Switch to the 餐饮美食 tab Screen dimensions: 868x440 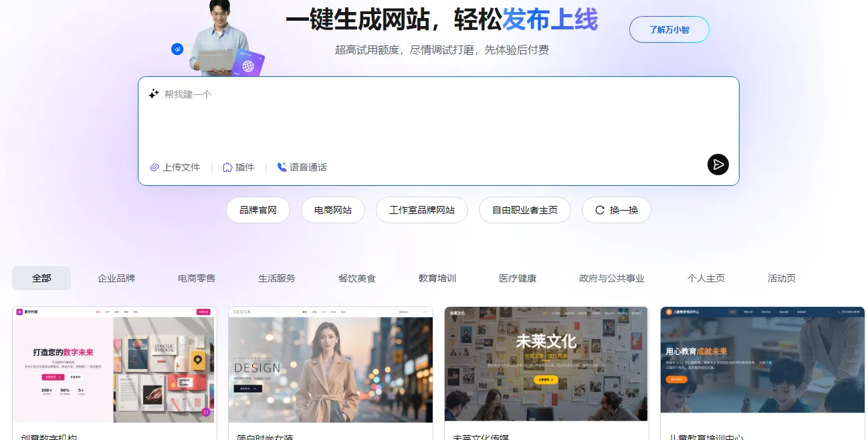pyautogui.click(x=357, y=278)
